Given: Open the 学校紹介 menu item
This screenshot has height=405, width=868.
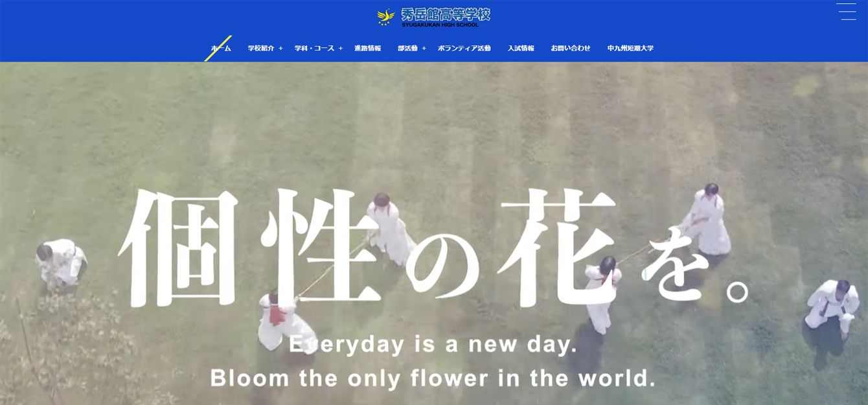Looking at the screenshot, I should coord(261,49).
